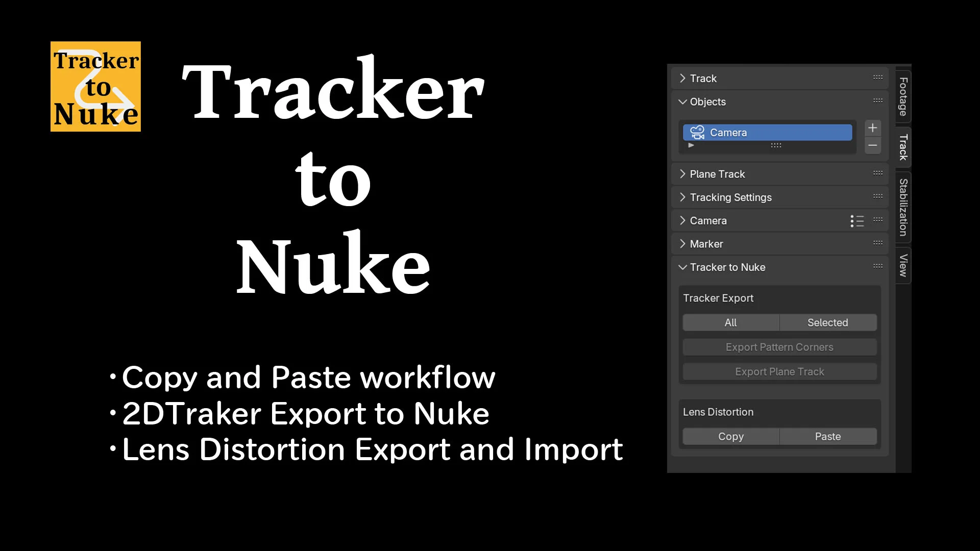Click the Lens Distortion label

718,412
